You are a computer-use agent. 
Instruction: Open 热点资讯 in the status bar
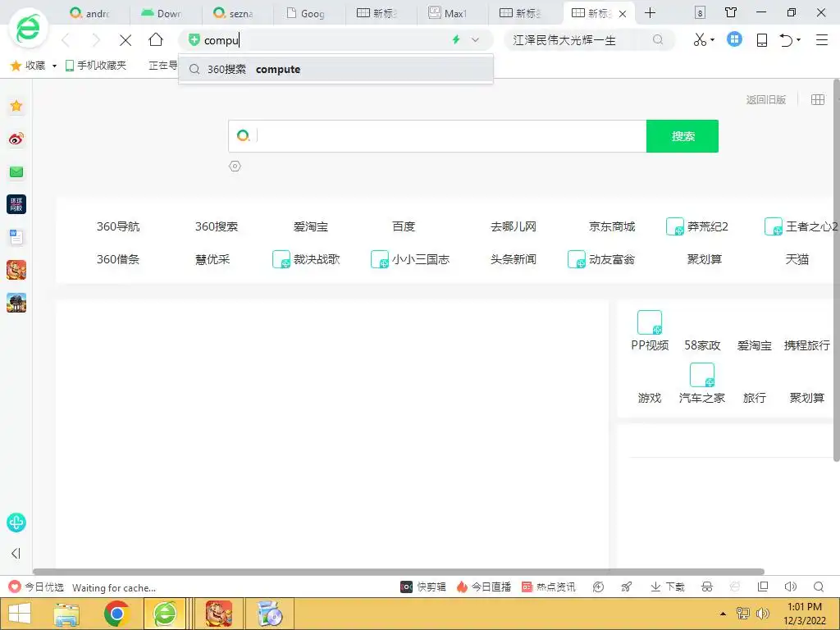[x=549, y=587]
